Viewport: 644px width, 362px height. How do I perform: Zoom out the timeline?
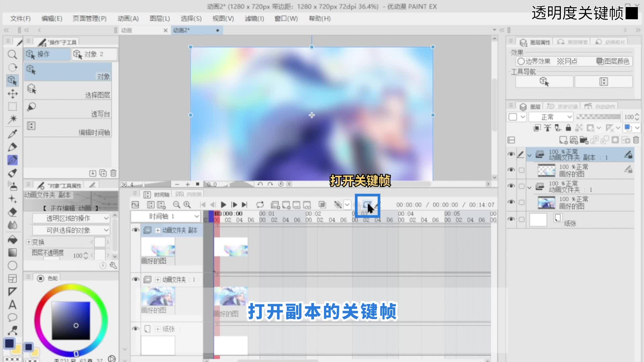coord(176,204)
